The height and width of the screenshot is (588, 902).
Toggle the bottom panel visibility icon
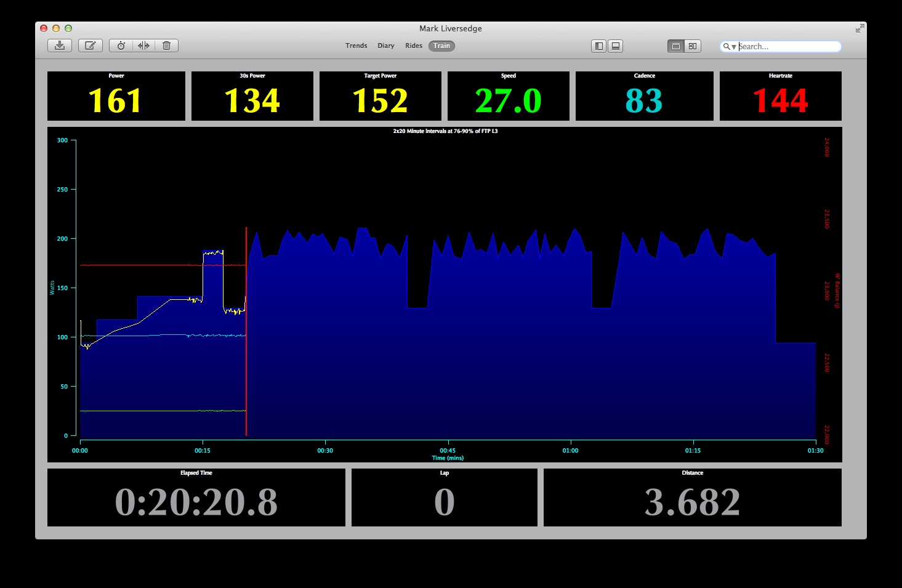pos(615,46)
